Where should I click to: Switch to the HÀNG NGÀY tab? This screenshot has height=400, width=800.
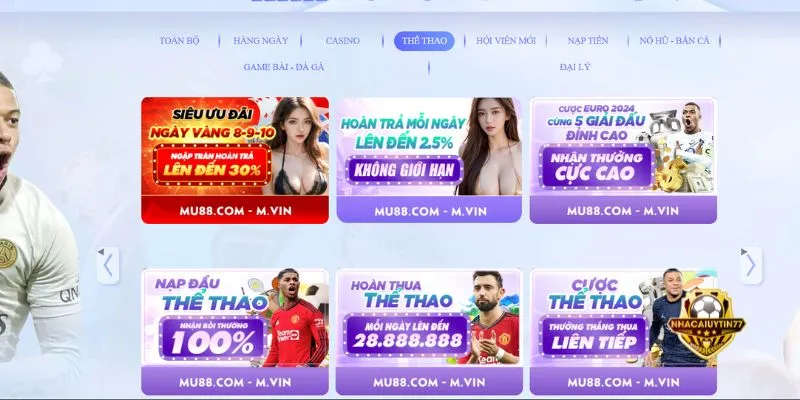tap(261, 41)
